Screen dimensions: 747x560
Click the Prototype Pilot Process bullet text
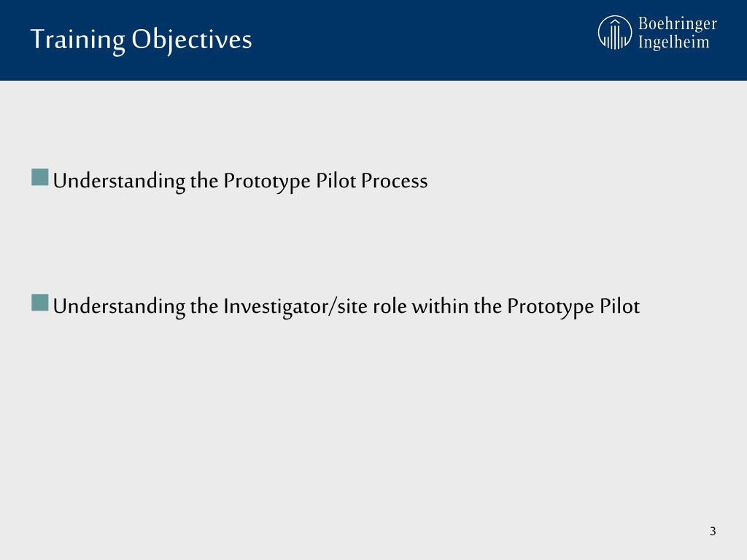[240, 182]
